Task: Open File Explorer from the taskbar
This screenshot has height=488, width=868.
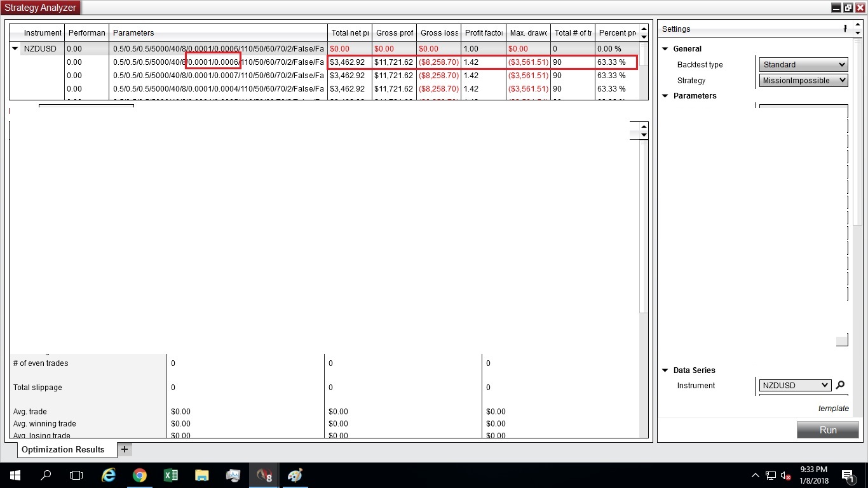Action: (201, 475)
